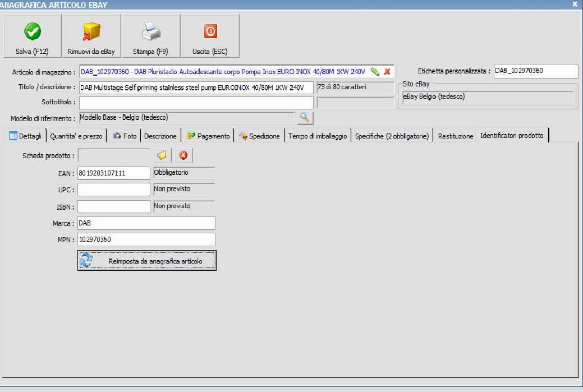Viewport: 583px width, 392px height.
Task: Click the green pencil edit icon for Articolo di magazzino
Action: pyautogui.click(x=375, y=72)
